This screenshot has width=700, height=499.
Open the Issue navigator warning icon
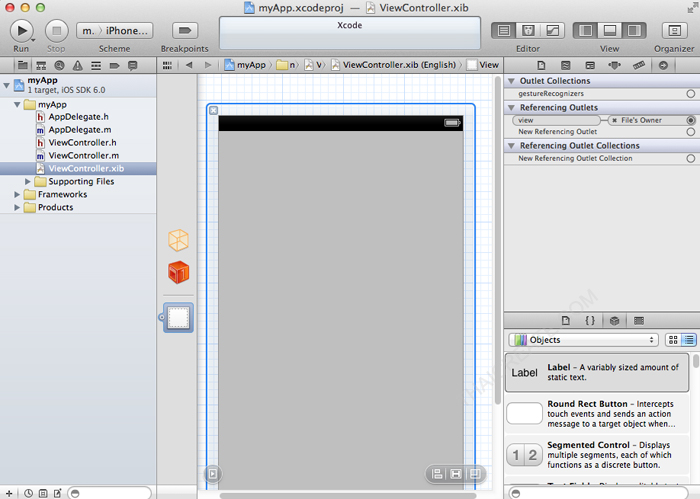point(77,65)
